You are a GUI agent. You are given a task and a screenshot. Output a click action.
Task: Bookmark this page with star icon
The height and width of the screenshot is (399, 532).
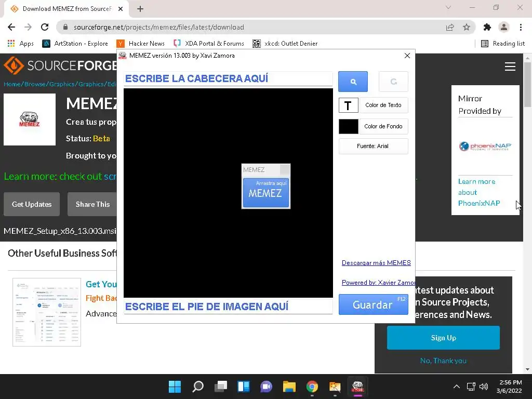[x=467, y=27]
